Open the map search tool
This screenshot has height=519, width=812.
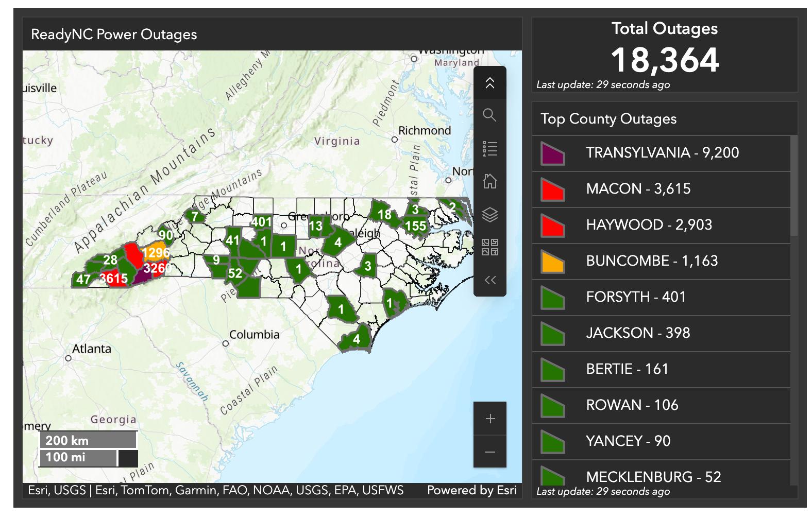pyautogui.click(x=489, y=115)
